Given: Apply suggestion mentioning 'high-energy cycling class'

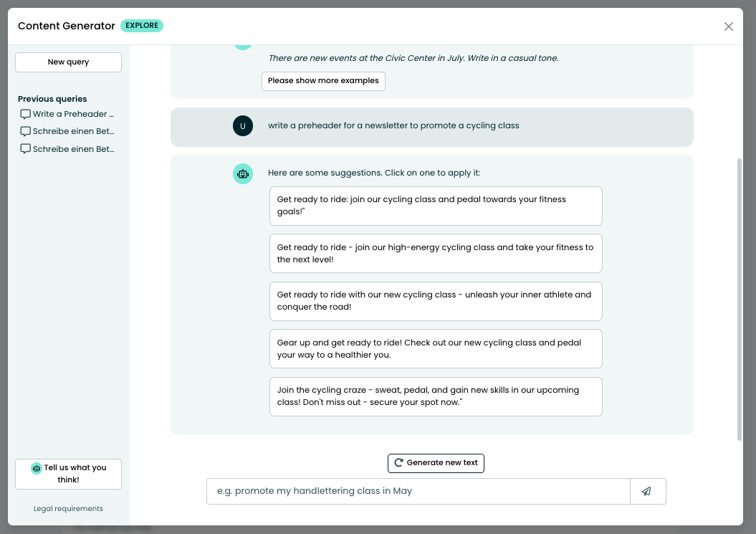Looking at the screenshot, I should tap(436, 253).
